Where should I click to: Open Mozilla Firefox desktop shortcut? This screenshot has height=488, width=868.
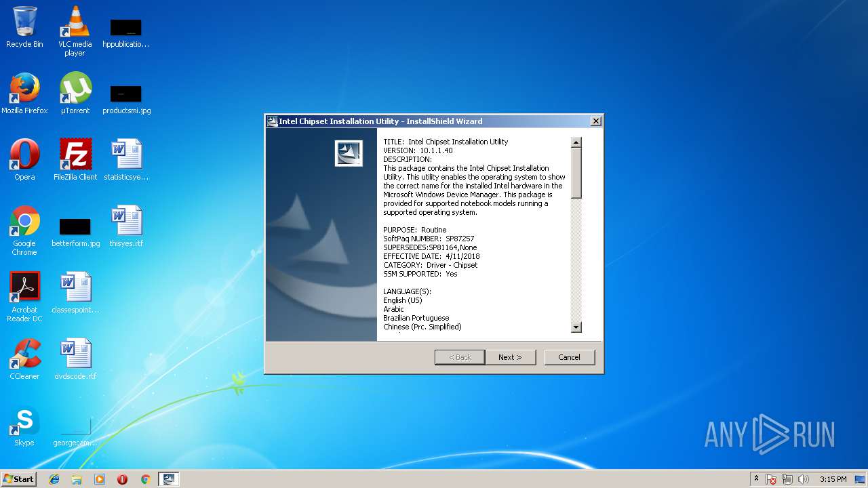pos(24,94)
